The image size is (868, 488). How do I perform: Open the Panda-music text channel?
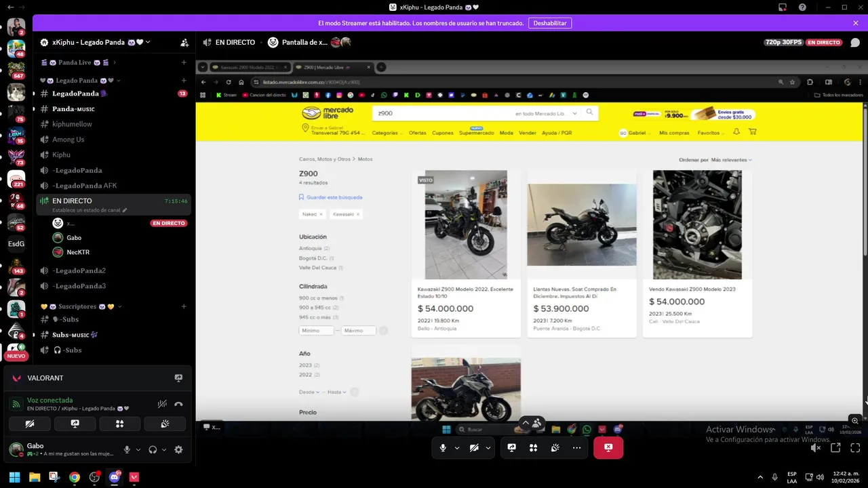click(x=113, y=109)
